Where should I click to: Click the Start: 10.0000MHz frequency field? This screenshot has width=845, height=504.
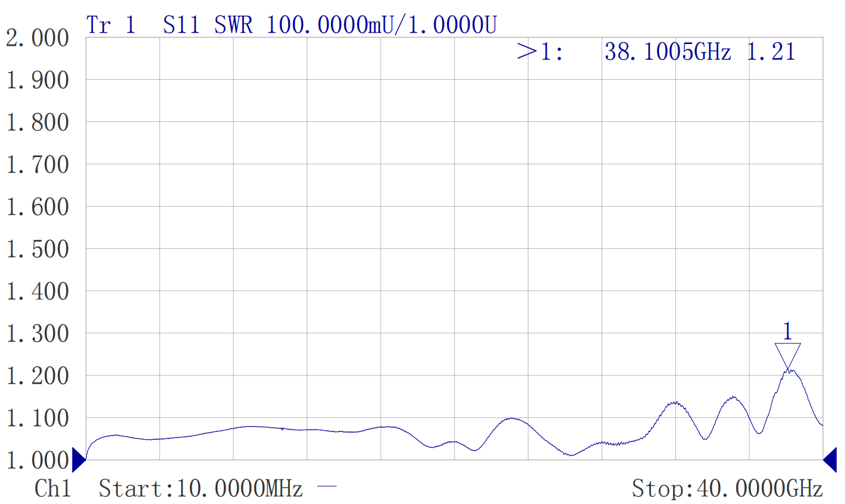201,489
